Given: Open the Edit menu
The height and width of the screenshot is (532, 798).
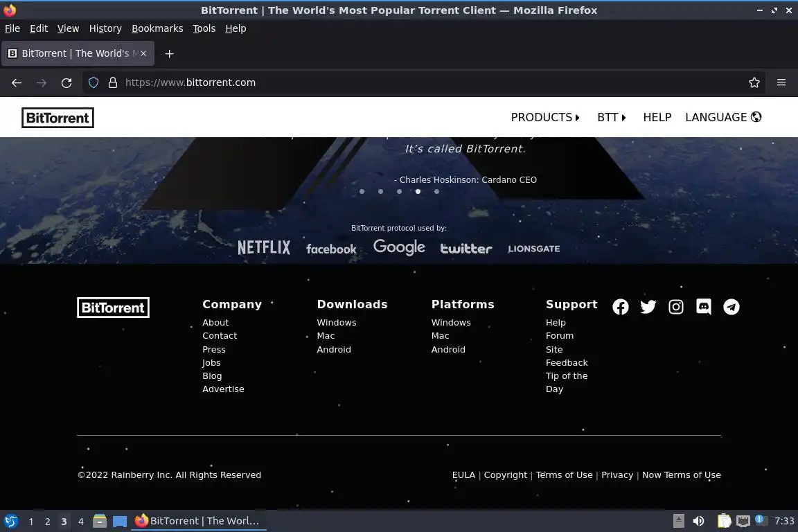Looking at the screenshot, I should tap(39, 28).
